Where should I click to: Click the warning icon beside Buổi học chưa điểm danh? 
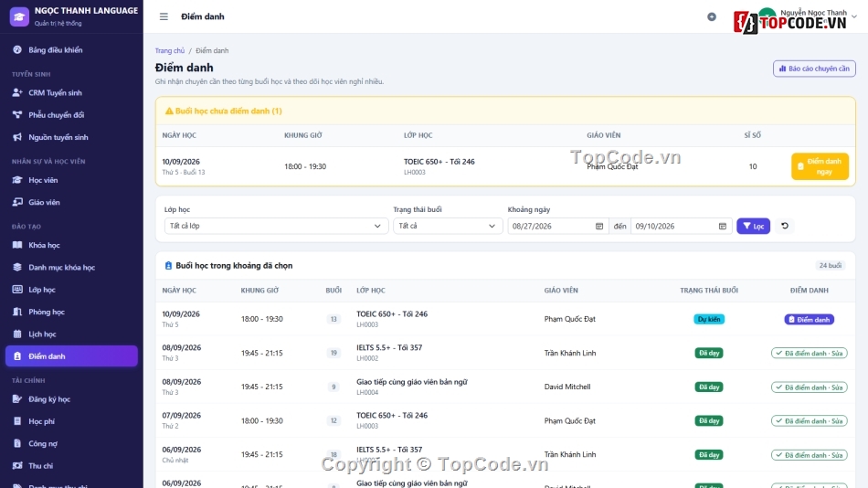tap(169, 111)
